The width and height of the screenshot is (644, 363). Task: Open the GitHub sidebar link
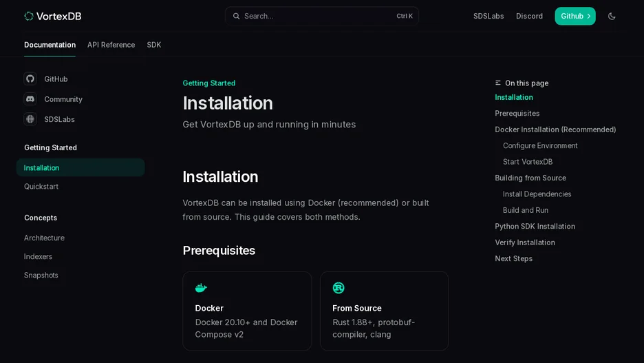[56, 79]
